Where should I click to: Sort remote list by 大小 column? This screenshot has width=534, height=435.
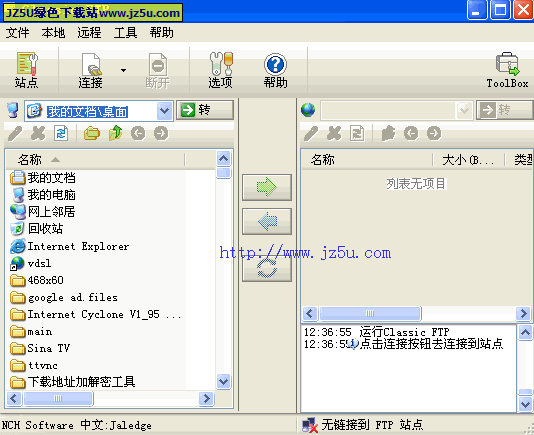click(x=469, y=159)
